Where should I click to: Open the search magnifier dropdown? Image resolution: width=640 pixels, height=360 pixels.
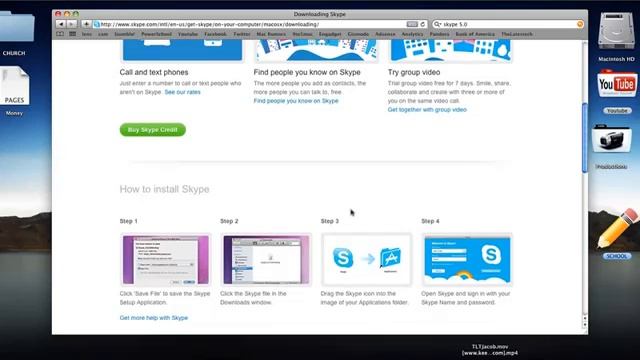(437, 24)
